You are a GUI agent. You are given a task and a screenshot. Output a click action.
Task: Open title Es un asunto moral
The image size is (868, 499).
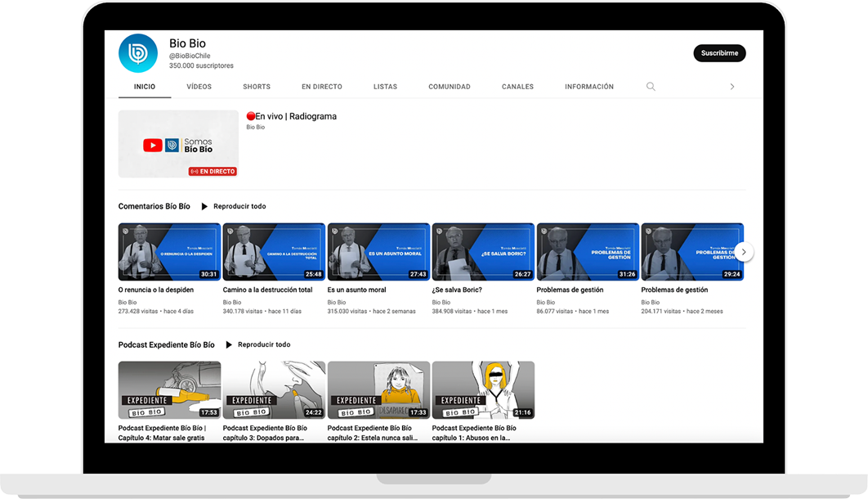tap(356, 290)
